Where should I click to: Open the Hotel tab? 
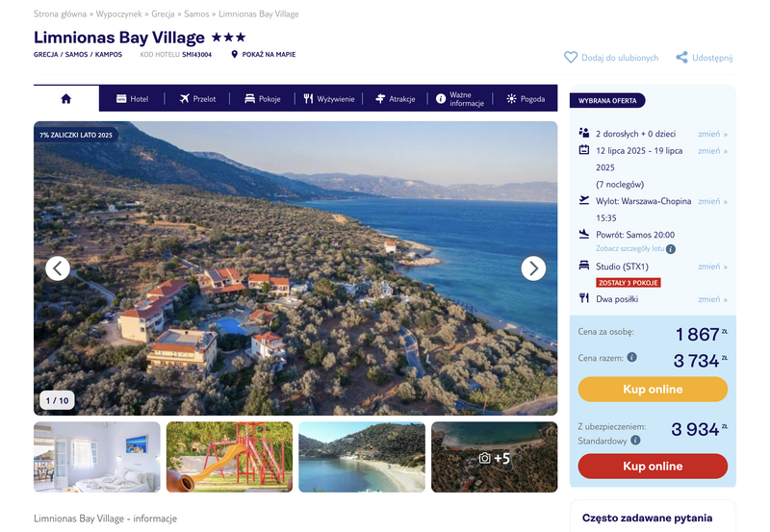132,99
